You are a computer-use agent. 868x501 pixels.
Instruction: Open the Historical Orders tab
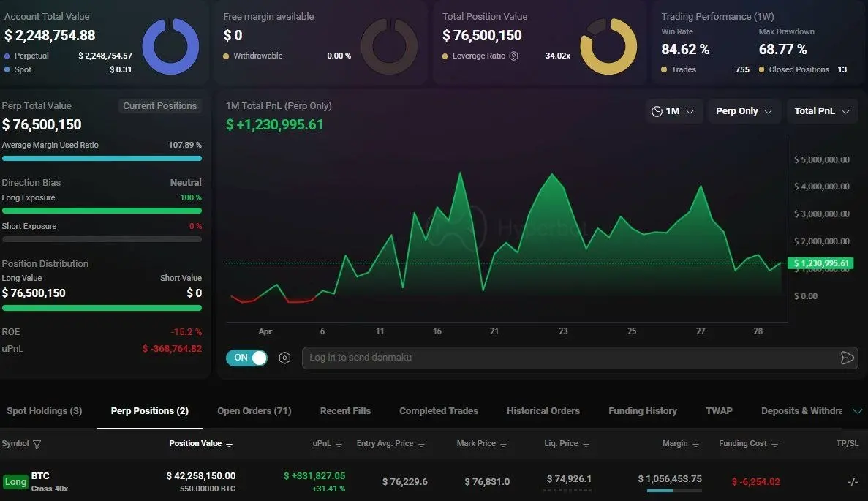[543, 411]
